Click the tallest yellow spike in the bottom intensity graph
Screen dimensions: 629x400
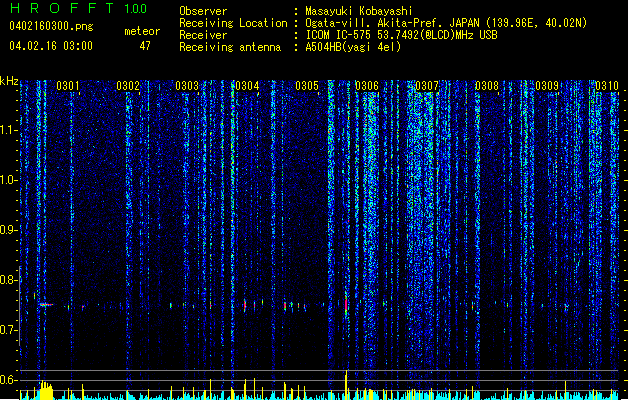click(x=346, y=383)
